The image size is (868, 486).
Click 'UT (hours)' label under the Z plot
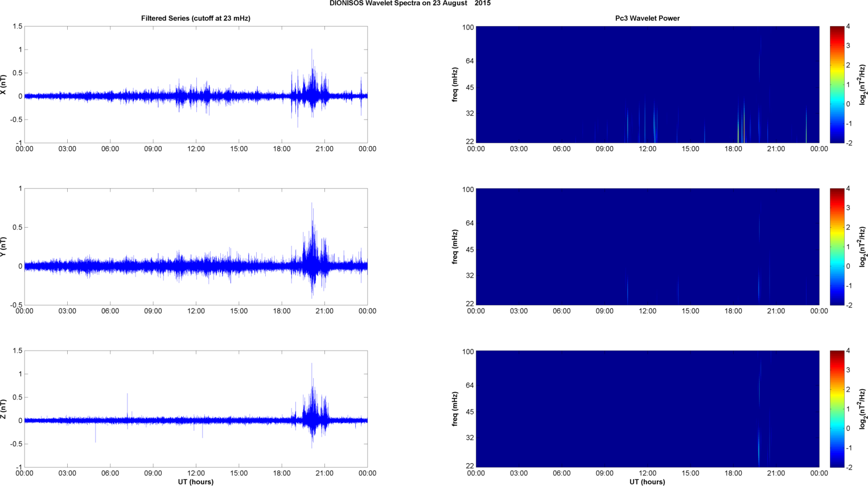coord(196,481)
